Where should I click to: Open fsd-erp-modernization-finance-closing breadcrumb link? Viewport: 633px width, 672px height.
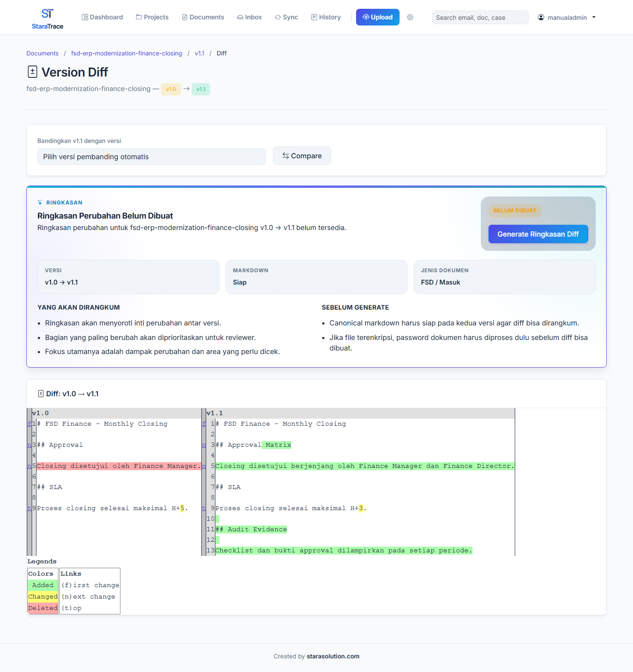tap(127, 53)
